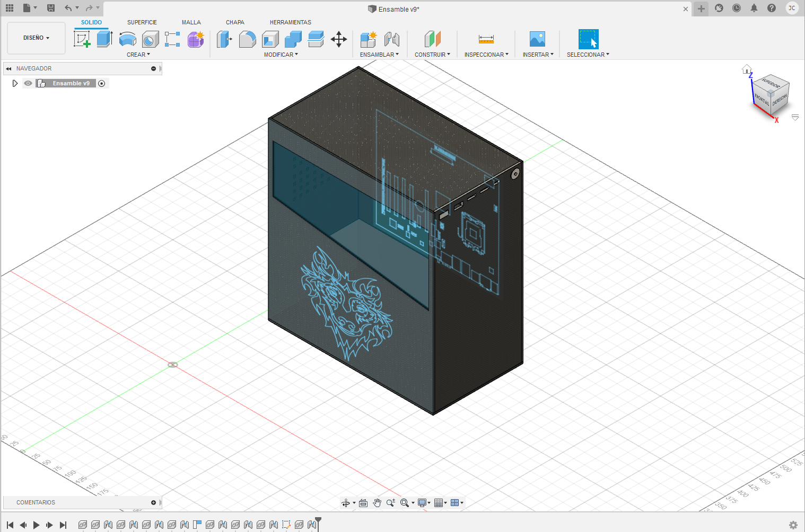Image resolution: width=805 pixels, height=532 pixels.
Task: Click the Look At navigation icon
Action: 363,503
